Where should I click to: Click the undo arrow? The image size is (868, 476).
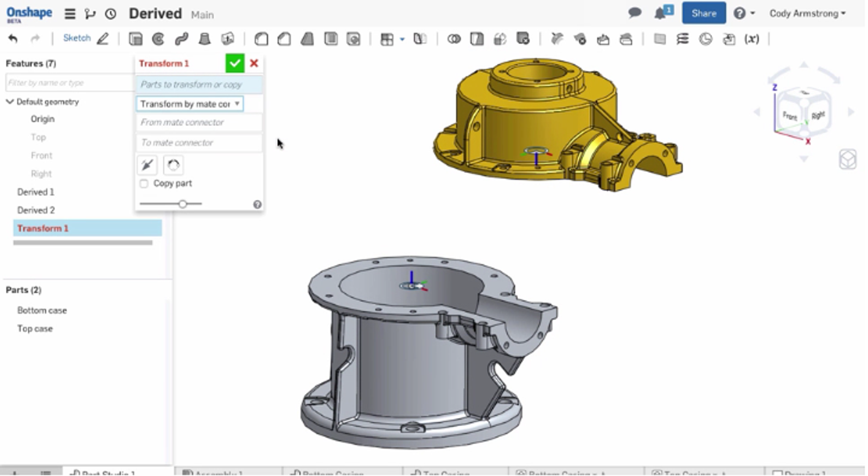13,38
